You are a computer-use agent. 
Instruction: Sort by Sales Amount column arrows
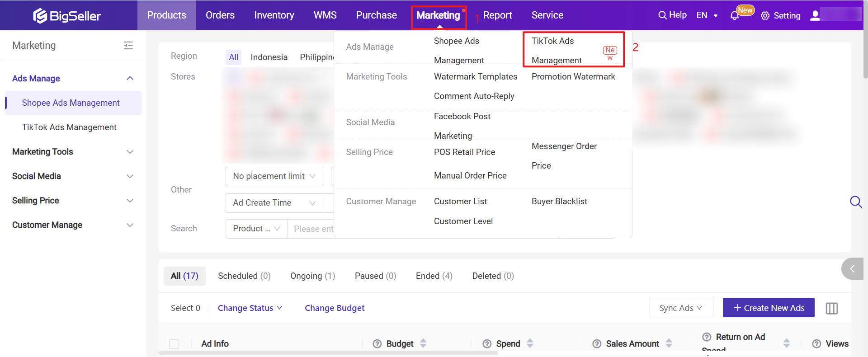tap(669, 343)
